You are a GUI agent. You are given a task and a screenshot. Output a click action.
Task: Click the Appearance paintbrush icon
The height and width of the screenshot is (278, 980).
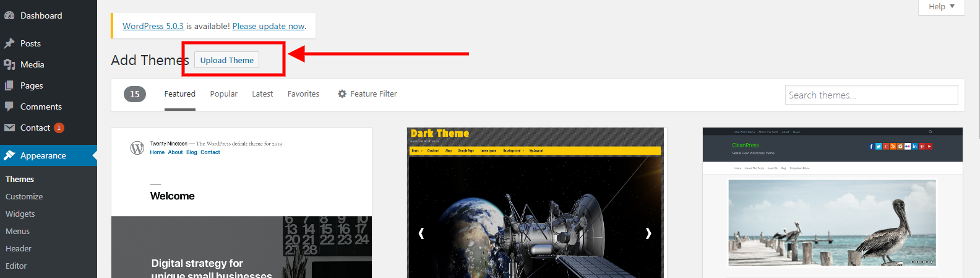tap(9, 155)
